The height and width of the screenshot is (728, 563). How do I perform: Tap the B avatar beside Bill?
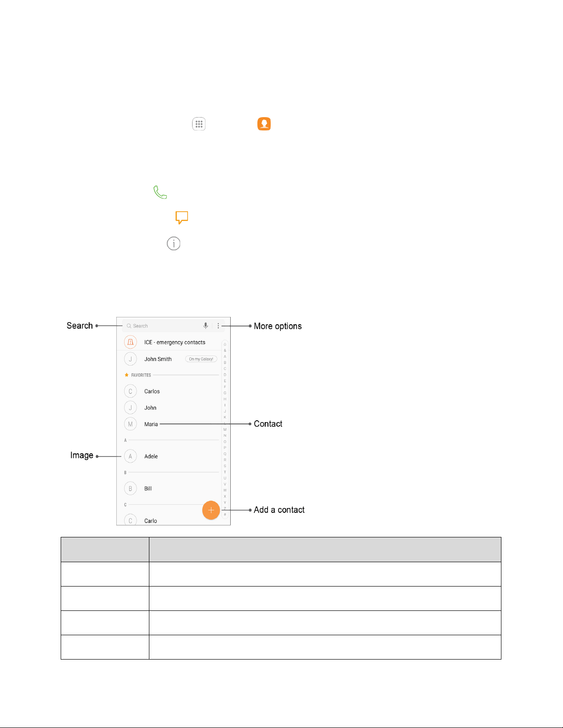131,489
